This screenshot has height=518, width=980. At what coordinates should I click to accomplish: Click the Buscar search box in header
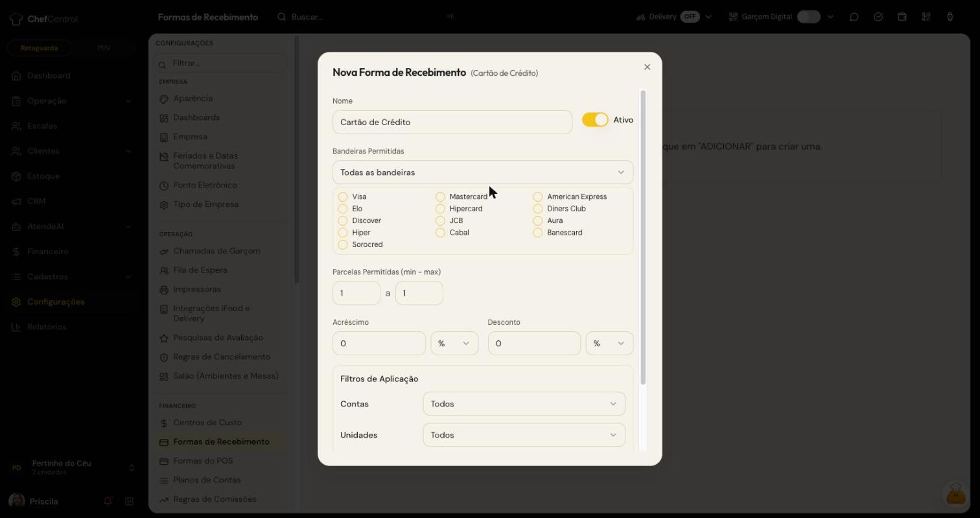coord(366,17)
